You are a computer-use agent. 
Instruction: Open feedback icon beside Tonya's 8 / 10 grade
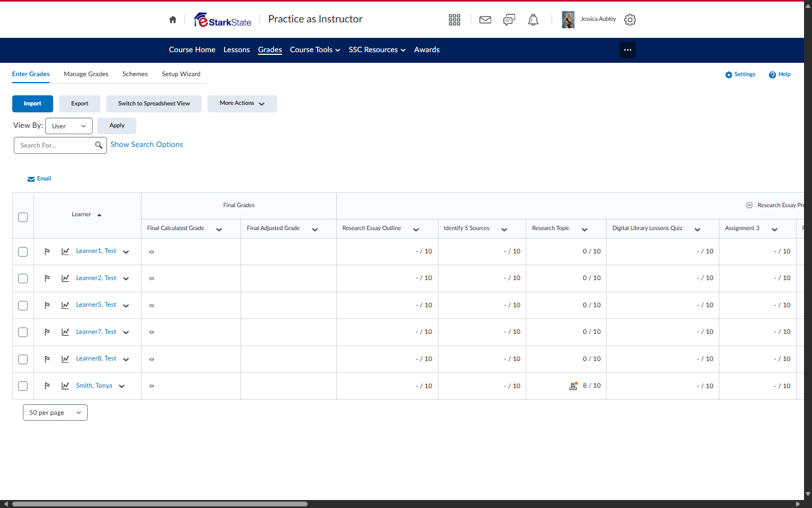tap(573, 386)
